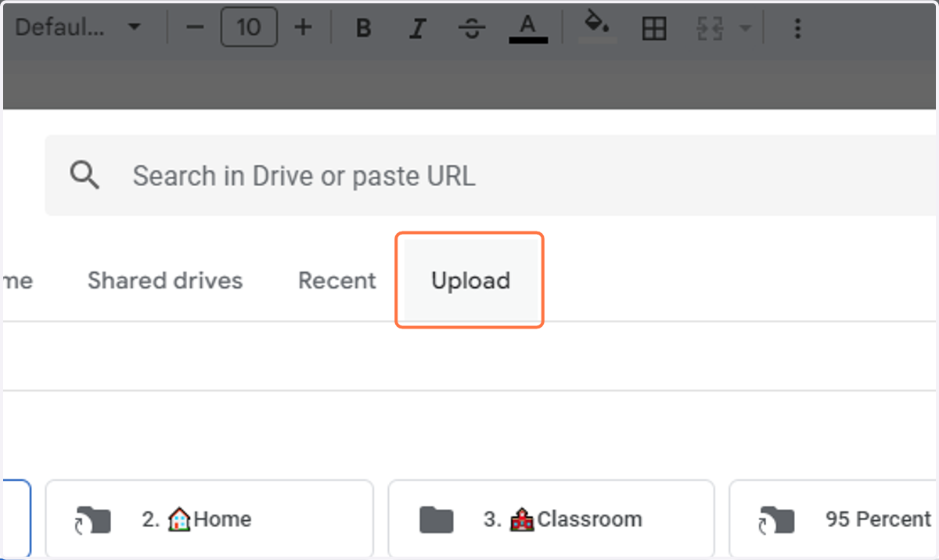Toggle italic formatting
This screenshot has width=939, height=560.
point(418,29)
